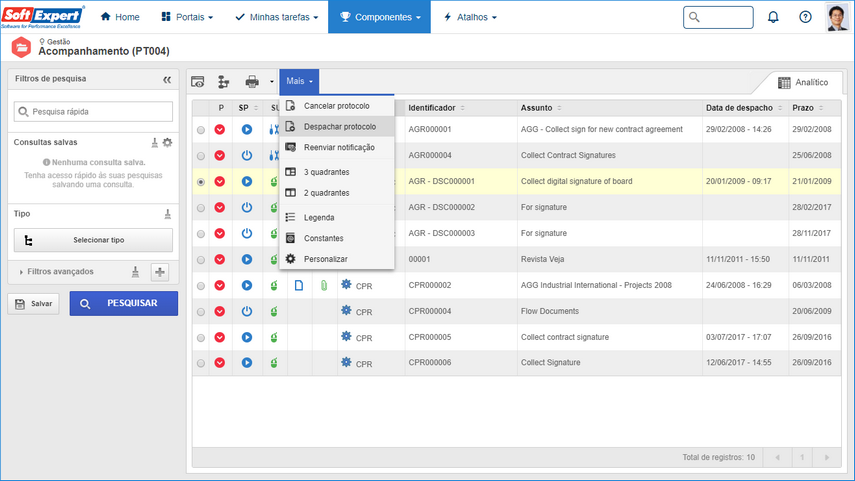Click the attachment clip in CPR000002 row
Viewport: 855px width, 481px height.
324,285
